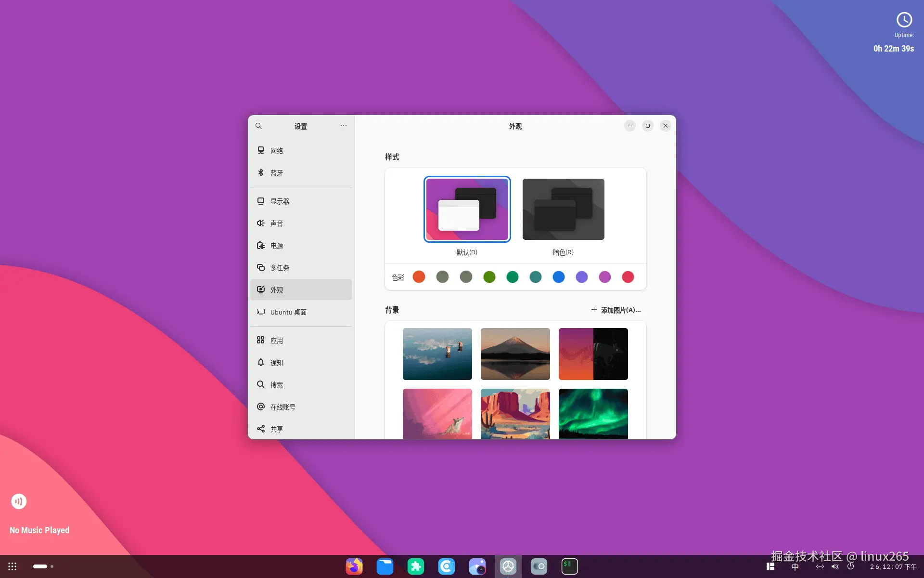
Task: Open the ⋯ menu in Settings header
Action: click(343, 126)
